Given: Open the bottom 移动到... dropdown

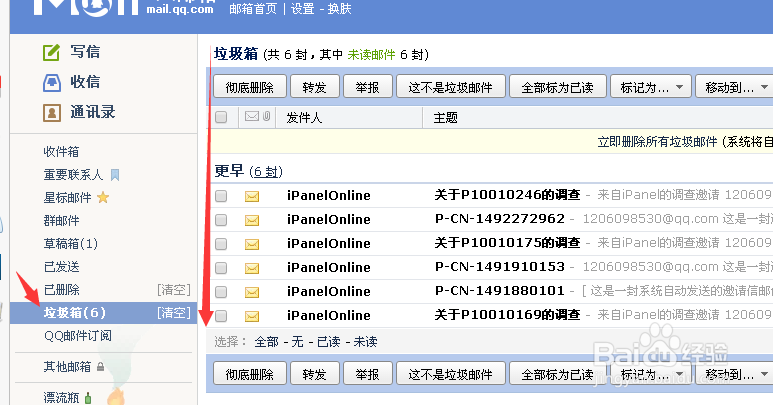Looking at the screenshot, I should (735, 374).
